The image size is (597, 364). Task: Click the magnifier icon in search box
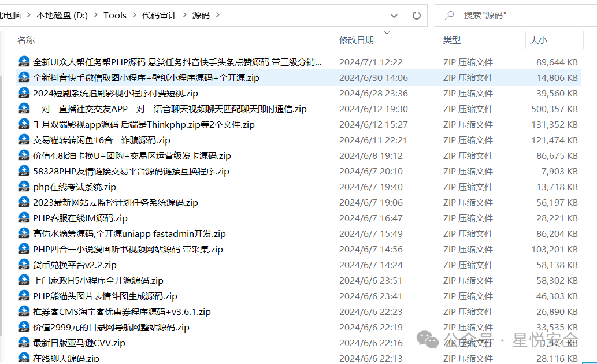point(450,15)
